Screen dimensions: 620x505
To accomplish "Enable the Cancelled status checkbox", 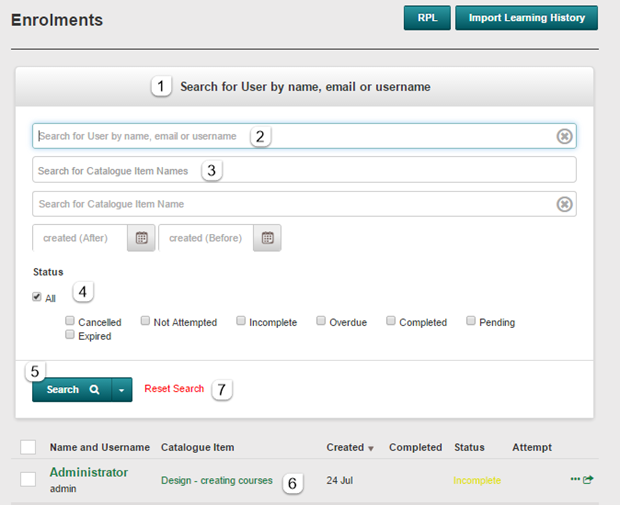I will coord(70,321).
